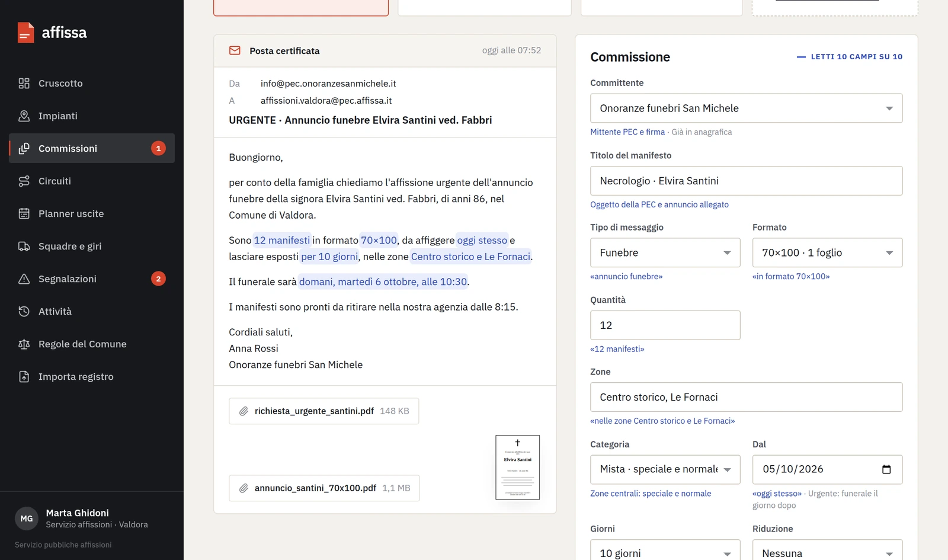Open Cruscotto dashboard icon
The image size is (948, 560).
coord(24,84)
